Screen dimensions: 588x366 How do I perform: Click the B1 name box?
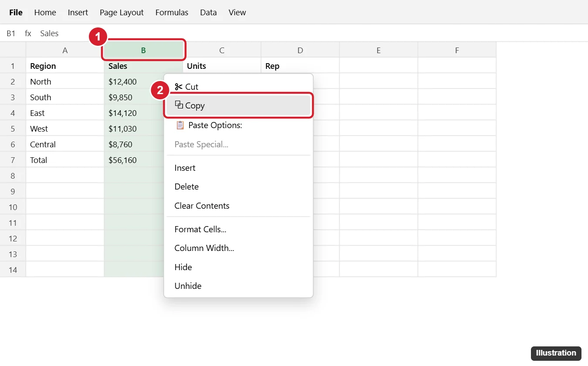pos(11,34)
